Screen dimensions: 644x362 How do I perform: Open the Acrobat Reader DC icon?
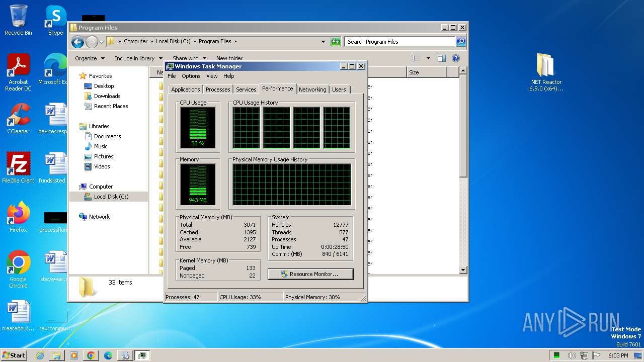pos(18,72)
